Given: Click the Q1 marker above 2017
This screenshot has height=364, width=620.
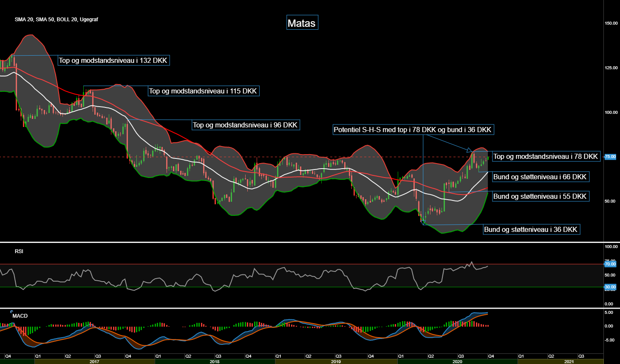Looking at the screenshot, I should pos(38,356).
